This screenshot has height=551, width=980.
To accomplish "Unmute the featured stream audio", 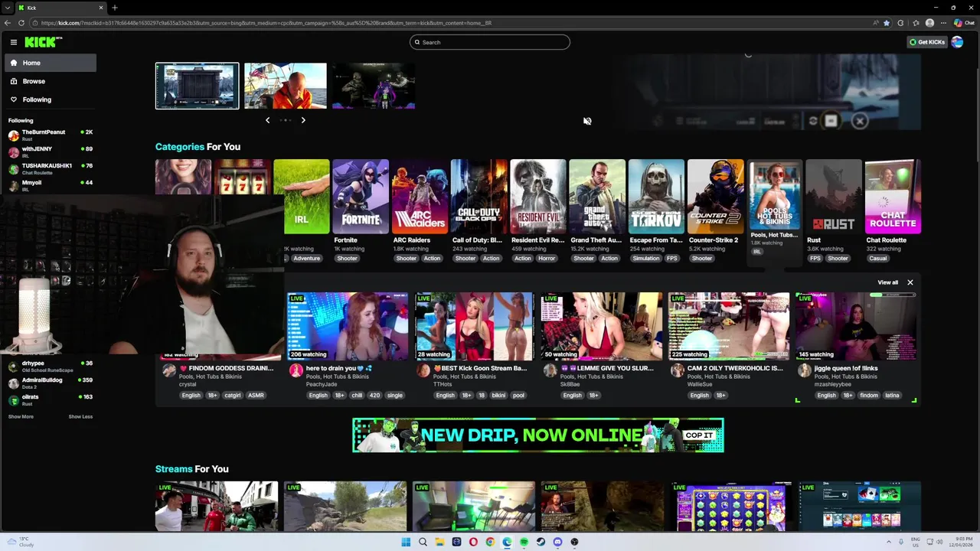I will click(x=587, y=121).
